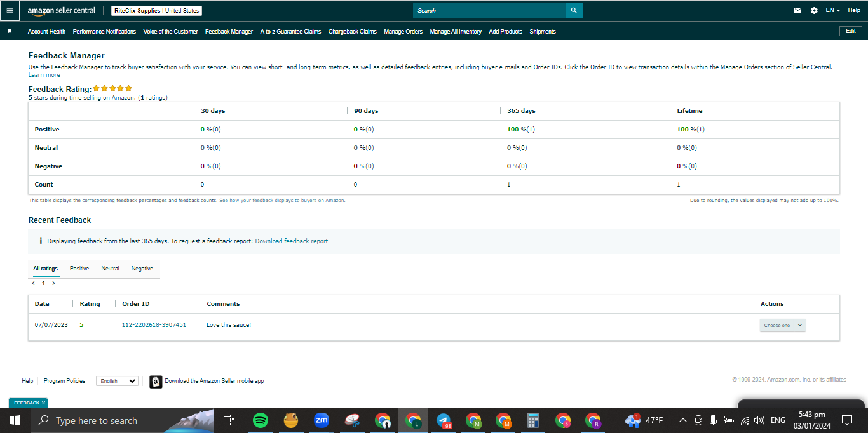Select the Negative ratings tab

[x=142, y=269]
